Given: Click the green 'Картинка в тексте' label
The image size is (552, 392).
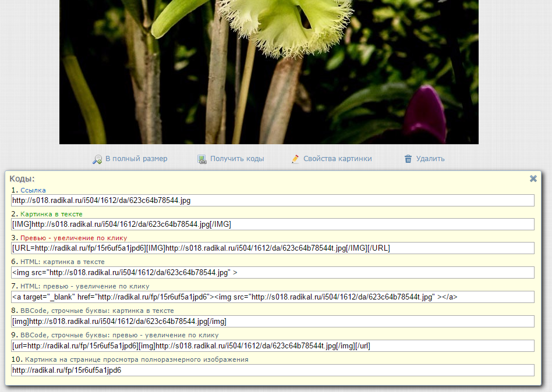Looking at the screenshot, I should pyautogui.click(x=51, y=214).
